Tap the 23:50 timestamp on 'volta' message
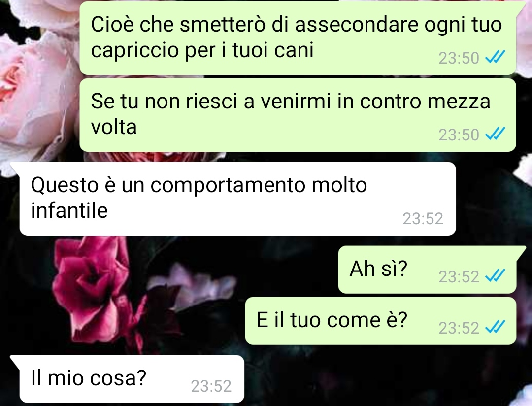The width and height of the screenshot is (532, 406). (x=459, y=135)
